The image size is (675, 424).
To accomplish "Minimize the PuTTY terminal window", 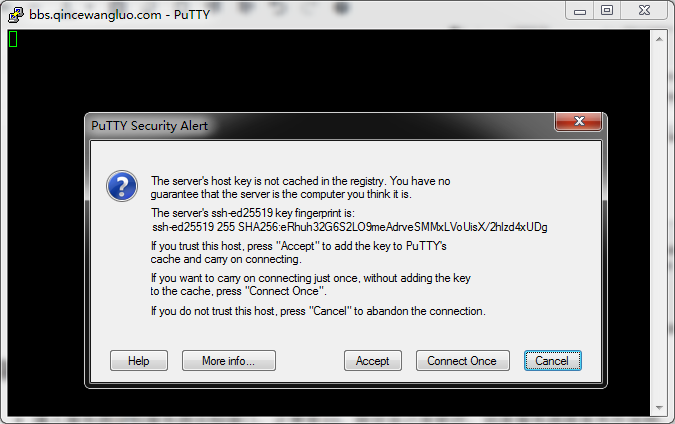I will click(580, 11).
